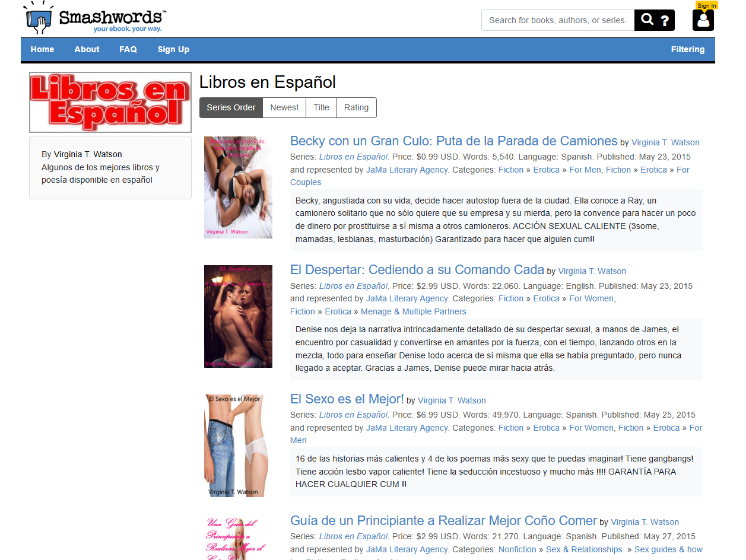Open JaMa Literary Agency in El Sexo entry
This screenshot has height=560, width=746.
tap(407, 428)
